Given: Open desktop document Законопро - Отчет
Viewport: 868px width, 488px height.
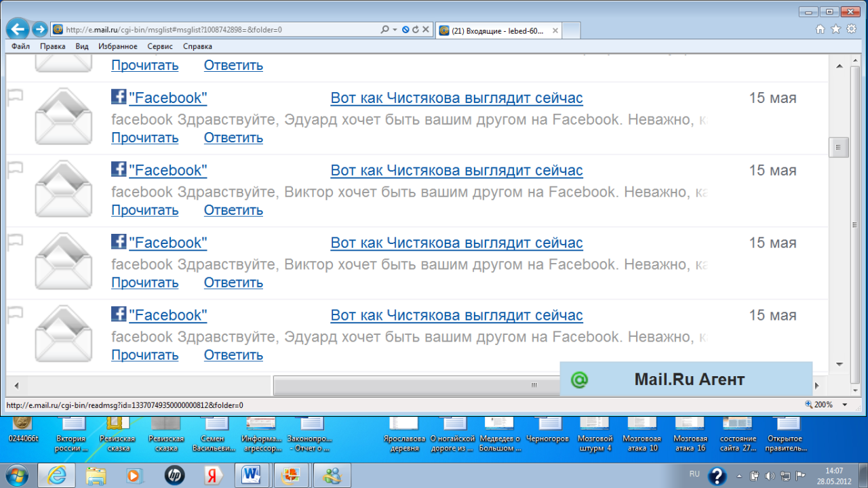Looking at the screenshot, I should coord(309,434).
